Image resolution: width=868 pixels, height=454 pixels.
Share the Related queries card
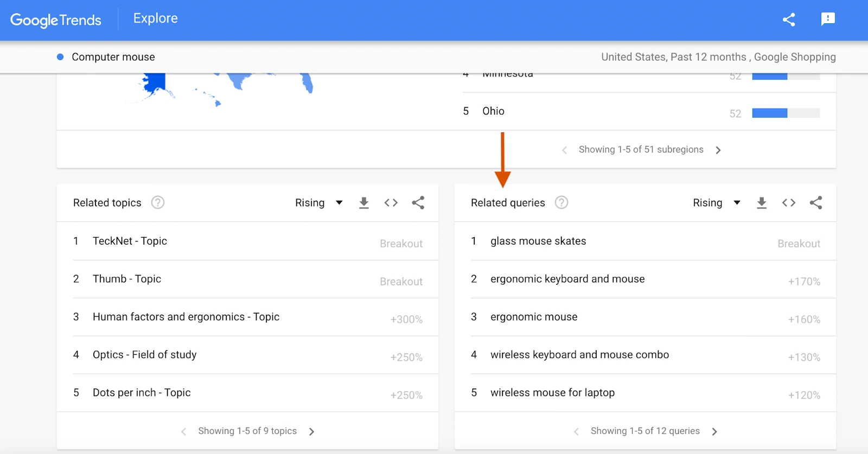816,203
